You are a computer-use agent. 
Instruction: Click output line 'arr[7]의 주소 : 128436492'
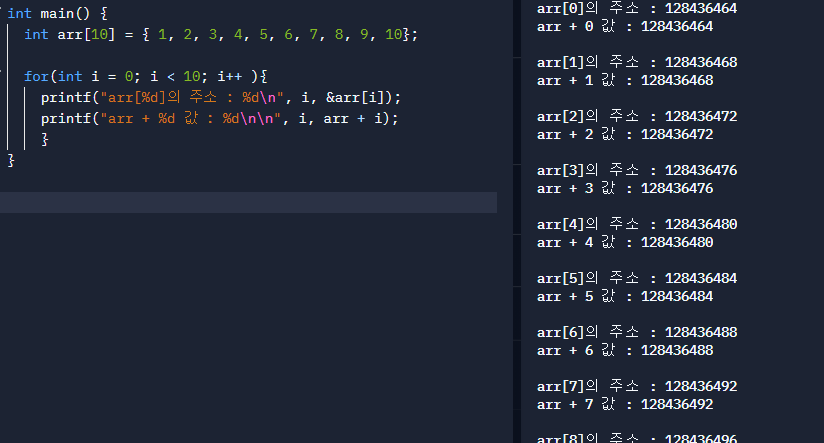[637, 386]
